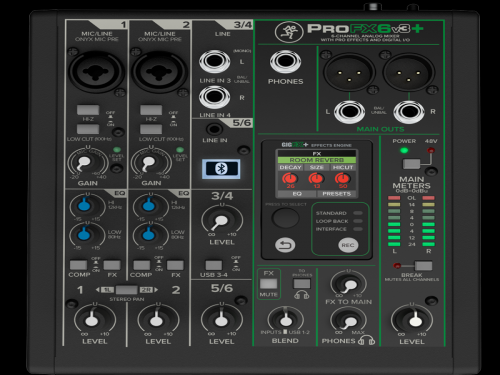Click the red HICUT knob on FX screen
Screen dimensions: 500x375
(343, 179)
